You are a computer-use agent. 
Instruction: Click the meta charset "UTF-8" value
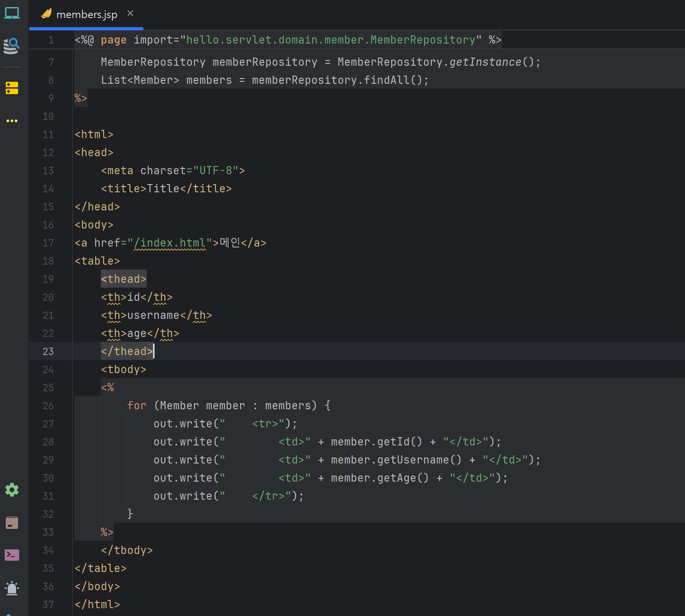click(216, 171)
